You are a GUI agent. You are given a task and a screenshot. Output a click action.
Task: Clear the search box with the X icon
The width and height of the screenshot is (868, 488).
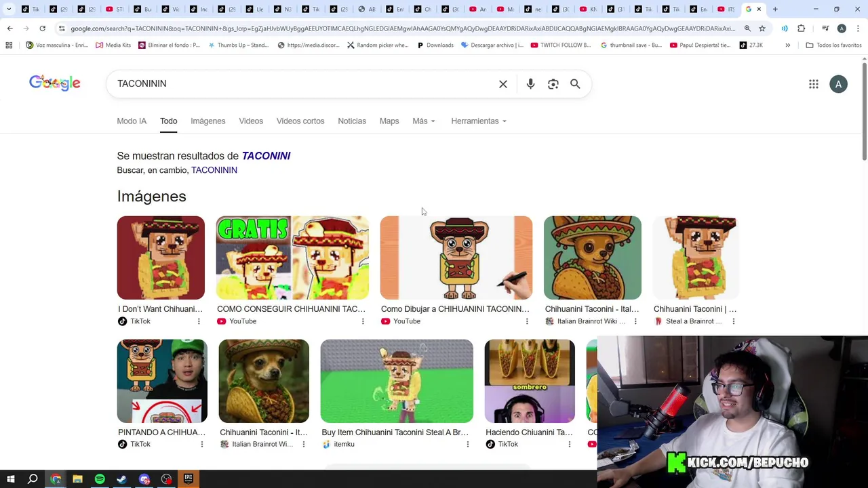[503, 84]
